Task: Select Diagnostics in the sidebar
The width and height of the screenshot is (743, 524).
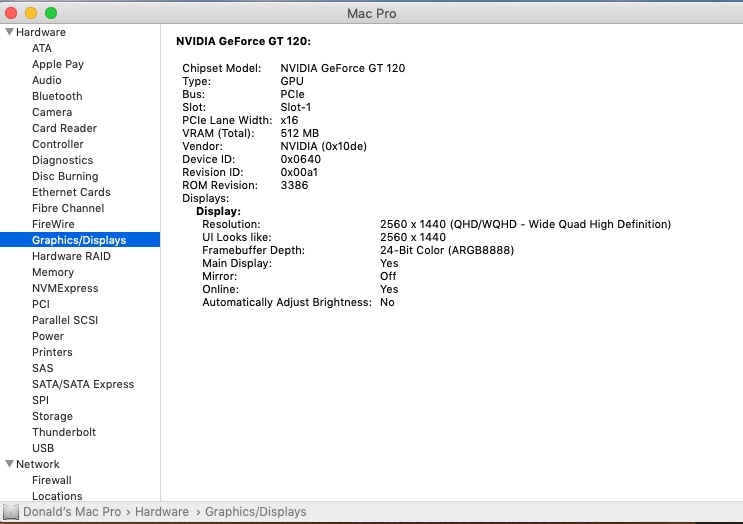Action: [63, 160]
